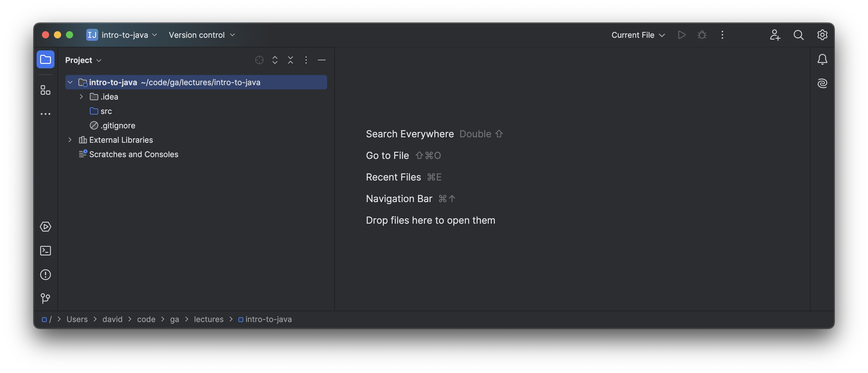Open the Problems tool window

tap(45, 275)
